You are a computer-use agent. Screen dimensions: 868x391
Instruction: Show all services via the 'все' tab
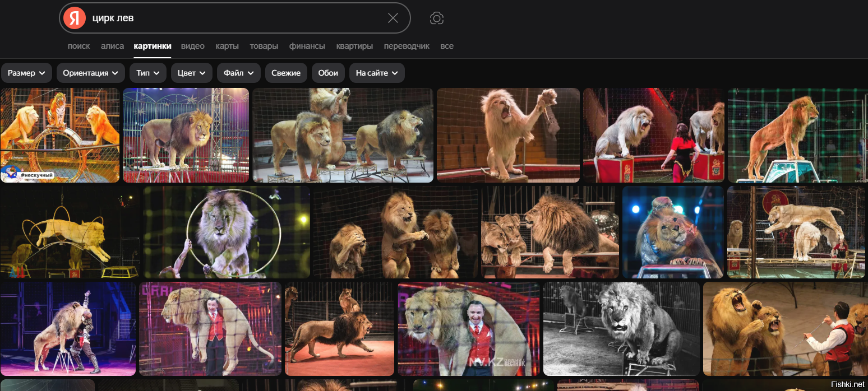[447, 46]
